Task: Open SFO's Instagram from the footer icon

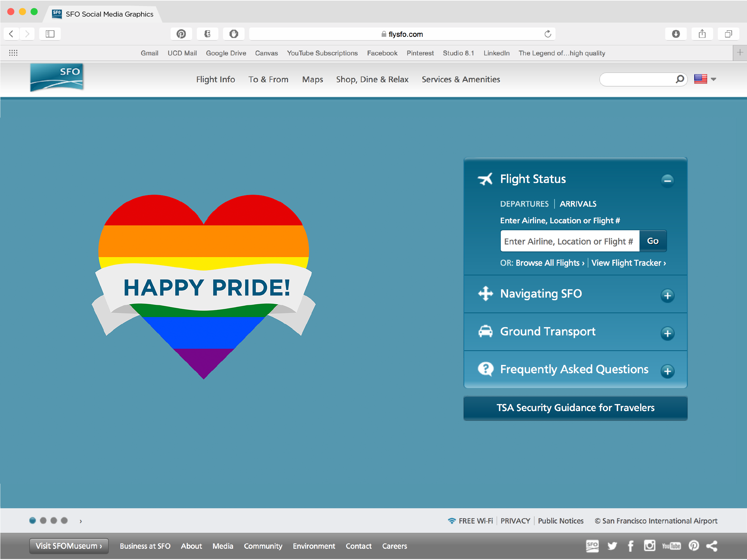Action: click(649, 545)
